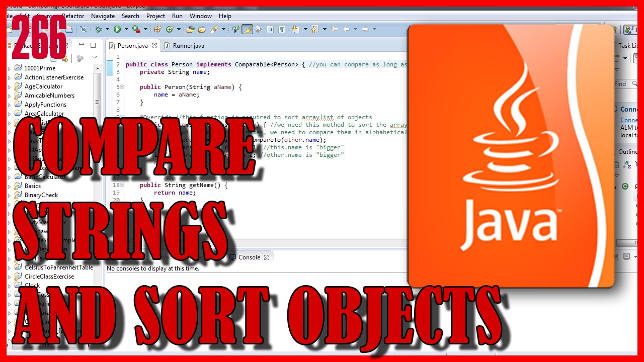
Task: Open the Refactor menu
Action: pyautogui.click(x=72, y=16)
